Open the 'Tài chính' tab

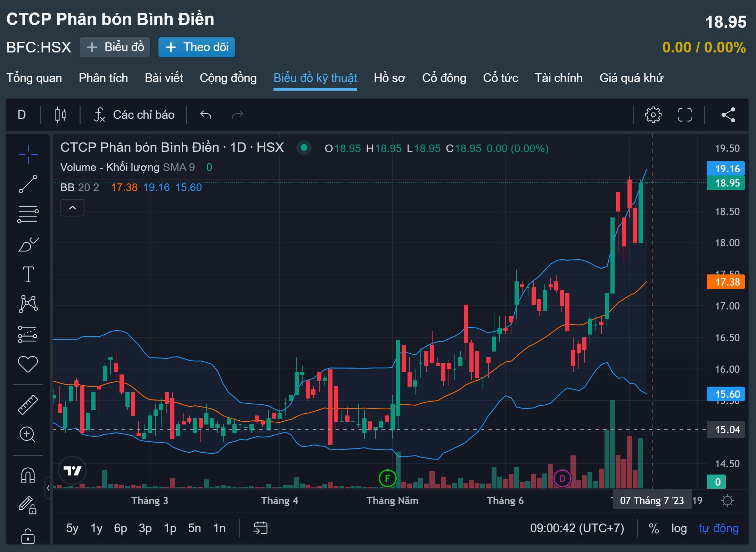pos(558,78)
